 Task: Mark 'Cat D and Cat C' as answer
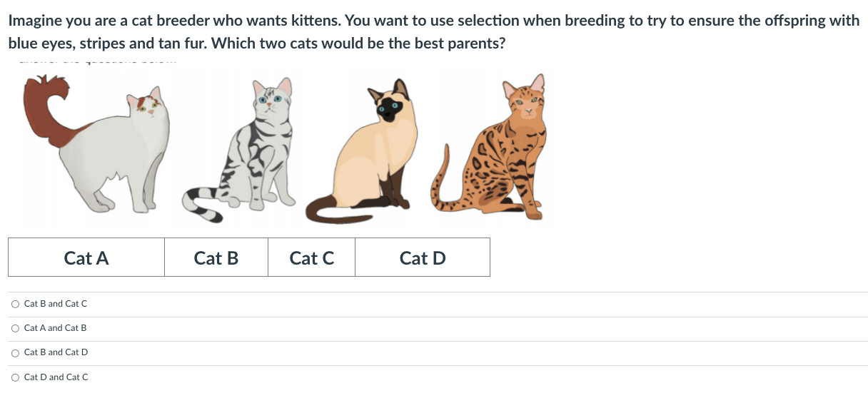coord(16,377)
